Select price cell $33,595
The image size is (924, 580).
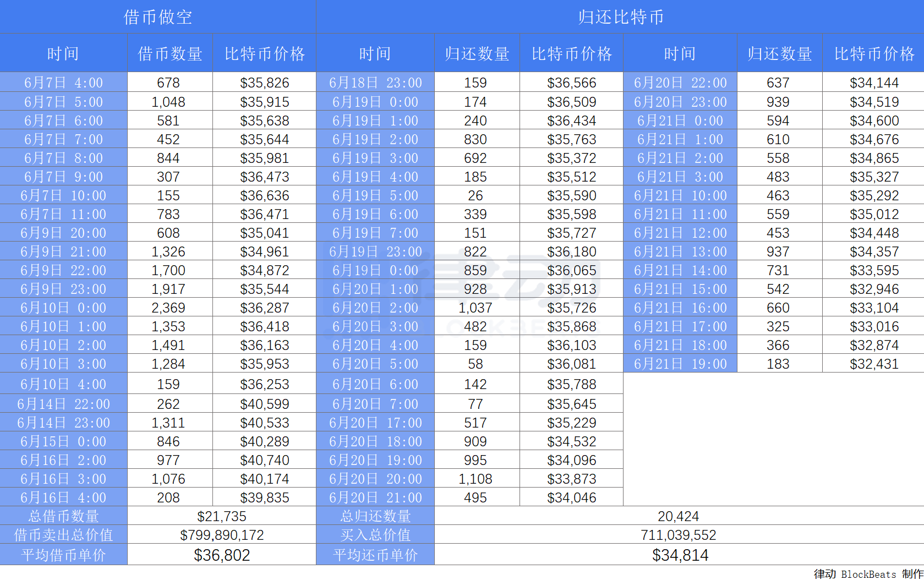(x=874, y=270)
